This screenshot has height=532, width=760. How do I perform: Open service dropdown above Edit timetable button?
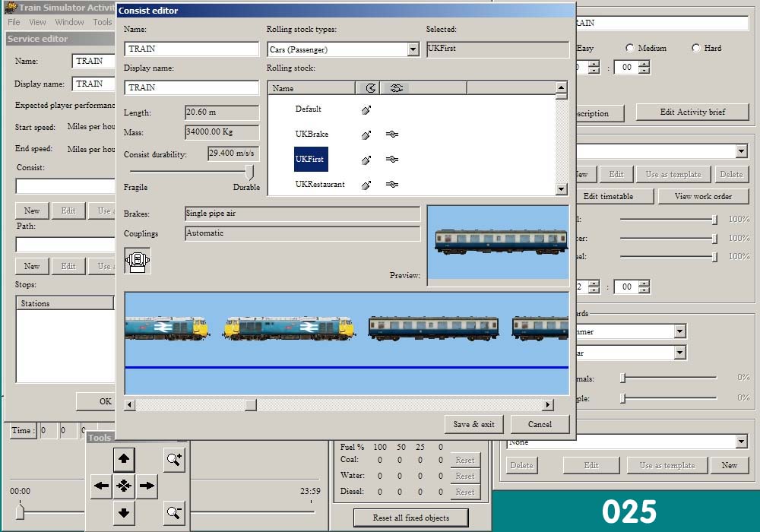pyautogui.click(x=741, y=151)
